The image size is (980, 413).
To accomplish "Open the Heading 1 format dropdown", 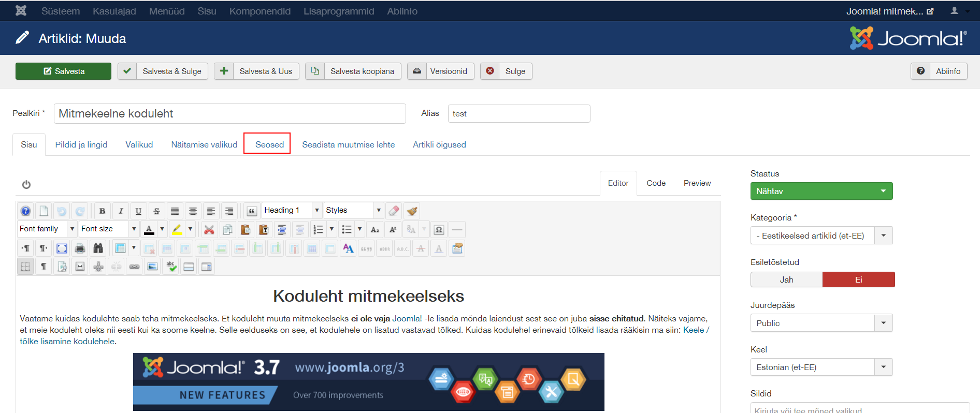I will [292, 210].
